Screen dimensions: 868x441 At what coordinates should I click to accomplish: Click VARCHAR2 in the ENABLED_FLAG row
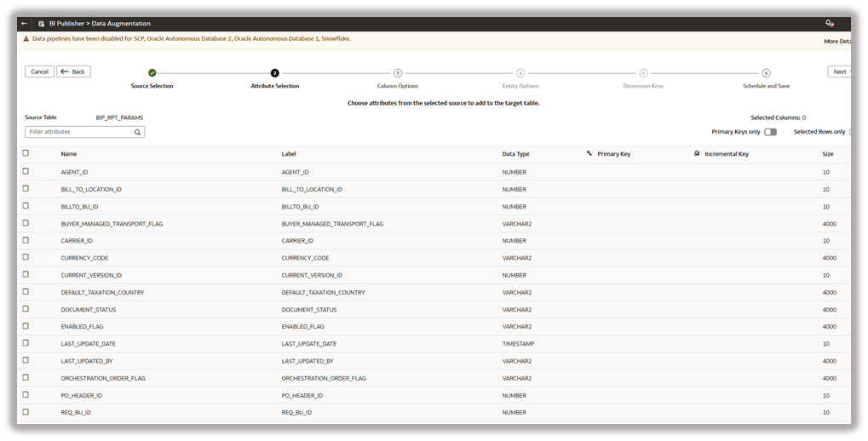pyautogui.click(x=516, y=326)
